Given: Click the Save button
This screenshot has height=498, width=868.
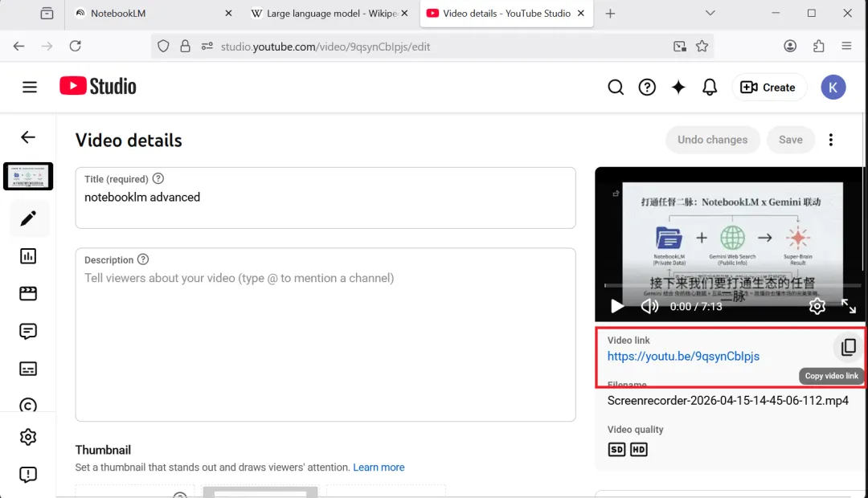Looking at the screenshot, I should point(791,140).
